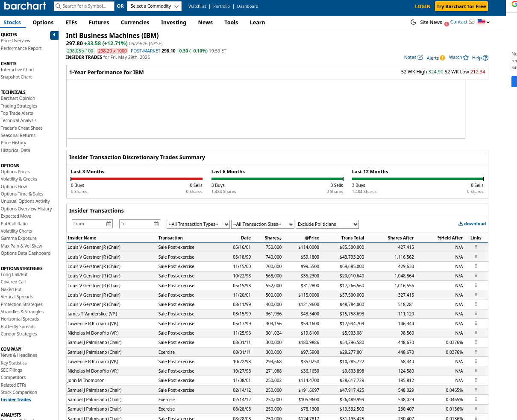
Task: Click the Help question icon
Action: [485, 58]
